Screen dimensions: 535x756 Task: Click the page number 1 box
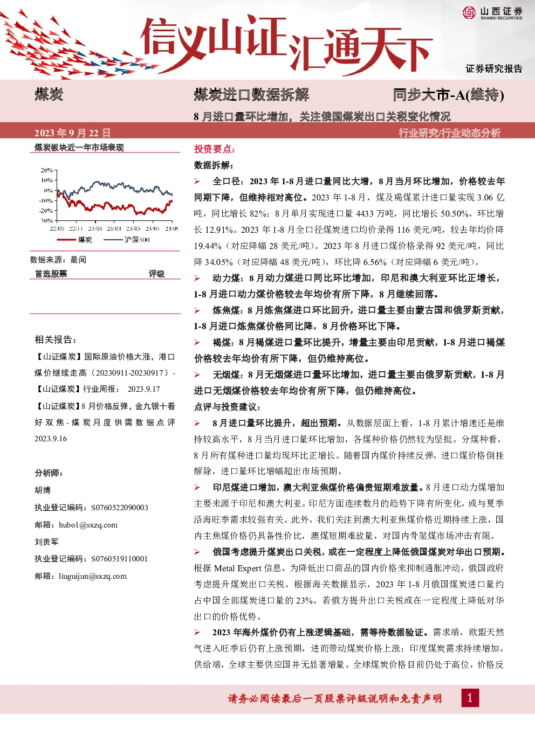[470, 698]
